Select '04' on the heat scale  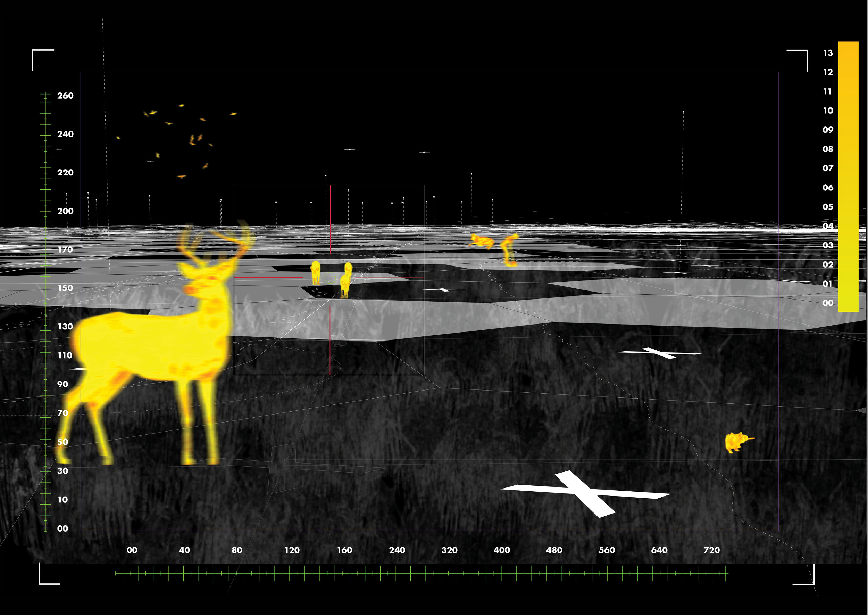click(x=828, y=226)
